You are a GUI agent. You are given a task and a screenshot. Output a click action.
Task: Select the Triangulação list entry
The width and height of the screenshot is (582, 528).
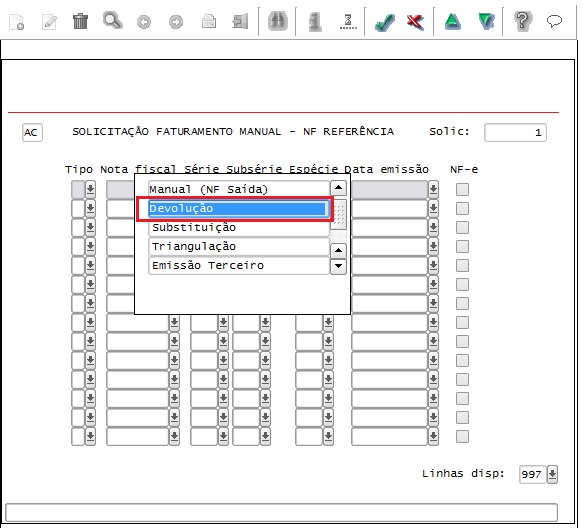[x=239, y=247]
